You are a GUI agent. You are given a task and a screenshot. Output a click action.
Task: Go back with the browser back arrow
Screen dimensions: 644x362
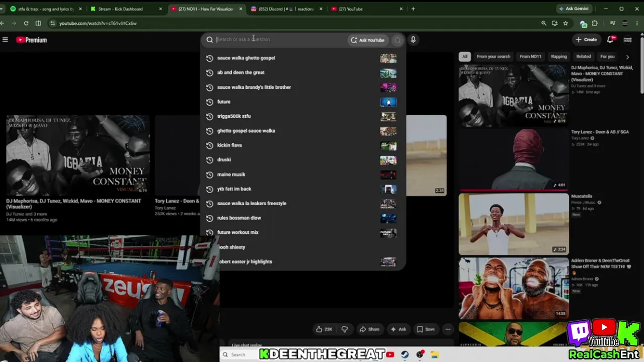pyautogui.click(x=3, y=23)
